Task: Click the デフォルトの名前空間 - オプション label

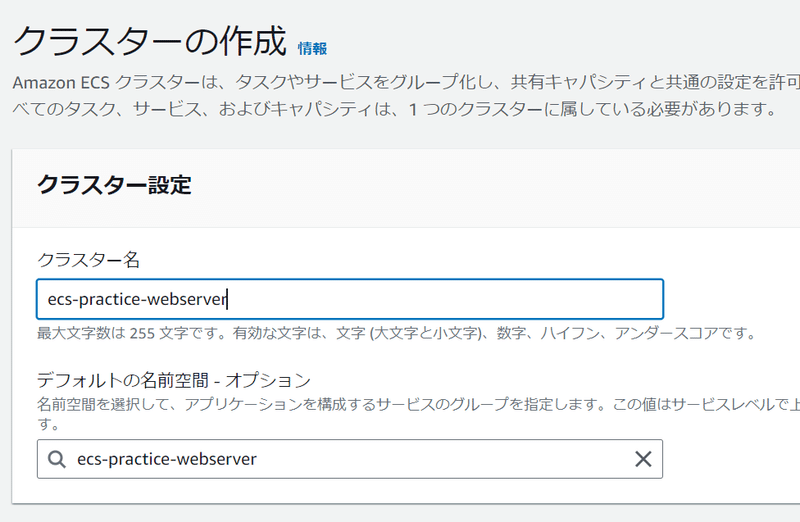Action: point(174,380)
